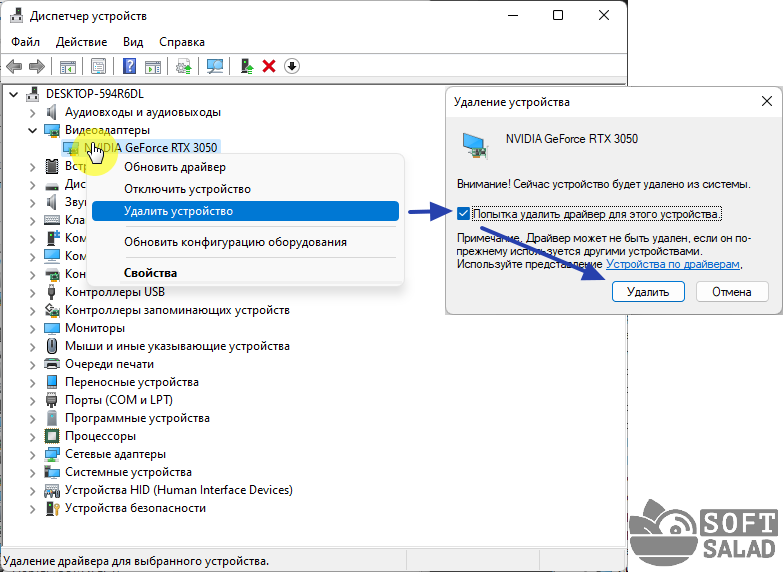Open the Справка menu
Screen dimensions: 783x572
click(182, 42)
